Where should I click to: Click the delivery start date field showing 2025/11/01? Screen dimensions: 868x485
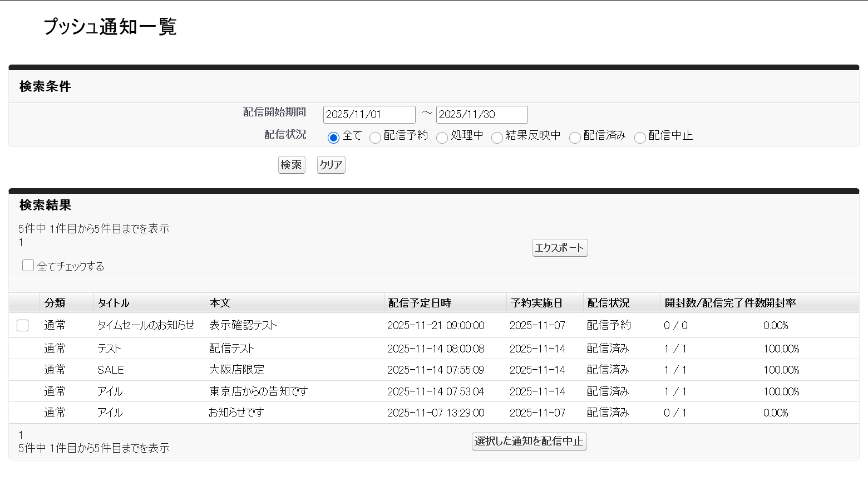click(369, 114)
